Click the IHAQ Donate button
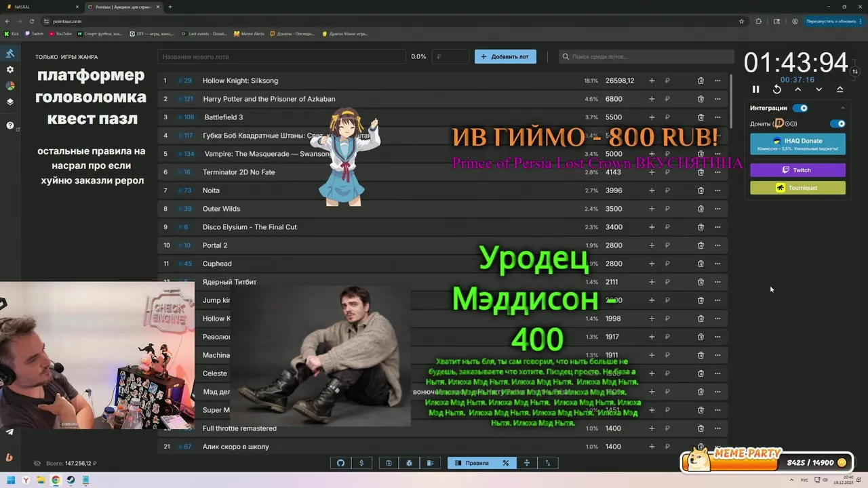 tap(797, 144)
